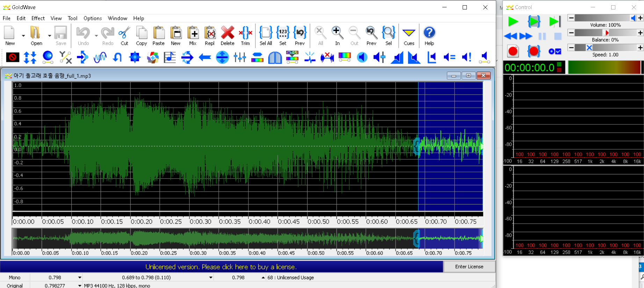Click the 00:00:00.0 time display
The image size is (644, 288).
[529, 67]
